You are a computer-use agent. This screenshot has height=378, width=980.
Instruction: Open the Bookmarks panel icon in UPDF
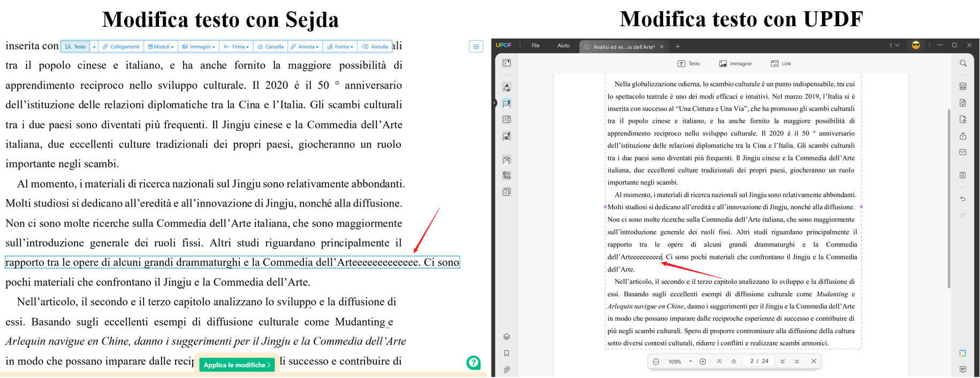tap(506, 353)
